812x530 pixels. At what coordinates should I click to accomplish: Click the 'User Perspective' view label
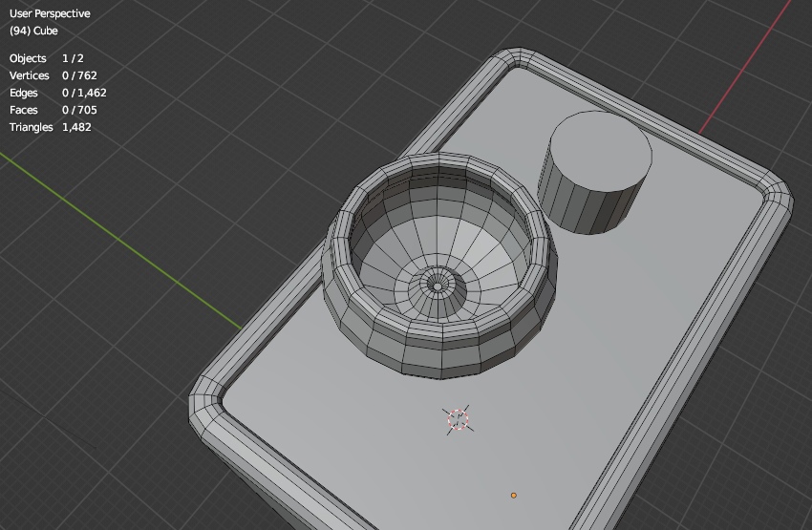(50, 13)
